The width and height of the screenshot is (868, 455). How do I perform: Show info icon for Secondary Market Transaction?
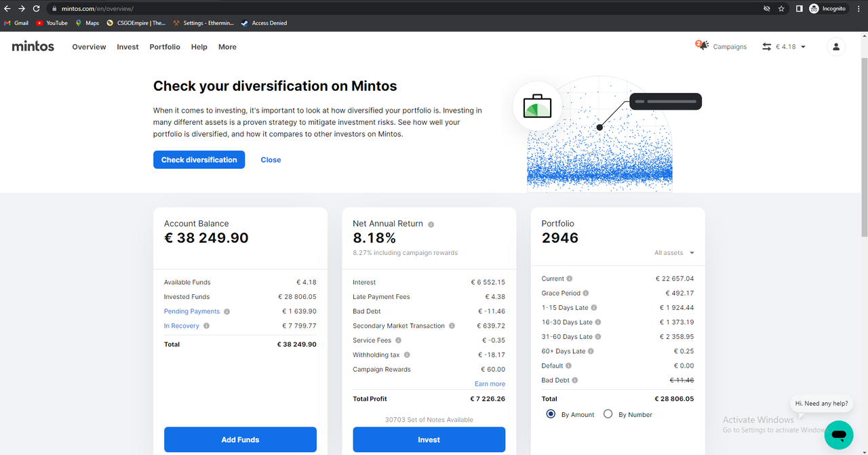[452, 326]
